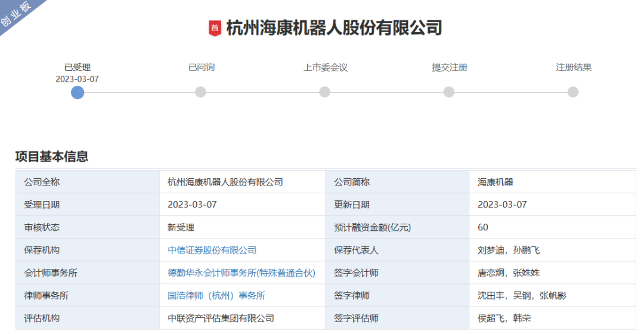Click the 已问询 progress step circle
The image size is (644, 334).
[x=200, y=92]
